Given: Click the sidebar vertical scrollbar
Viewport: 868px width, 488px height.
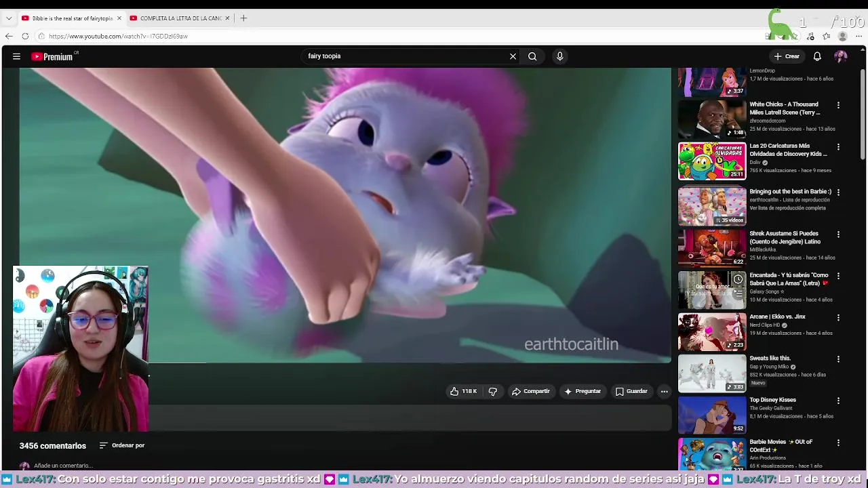Looking at the screenshot, I should coord(863,115).
